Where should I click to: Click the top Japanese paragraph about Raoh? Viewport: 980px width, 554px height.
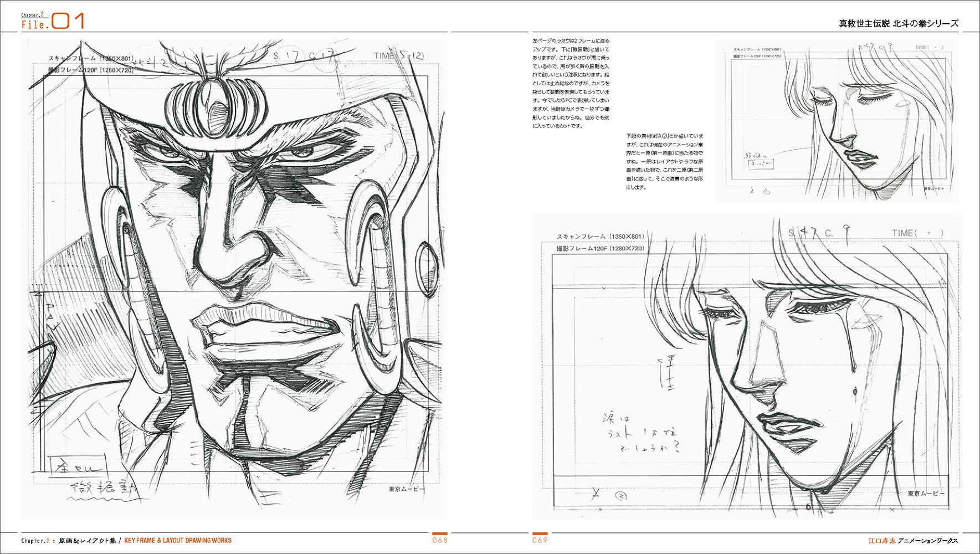coord(571,83)
